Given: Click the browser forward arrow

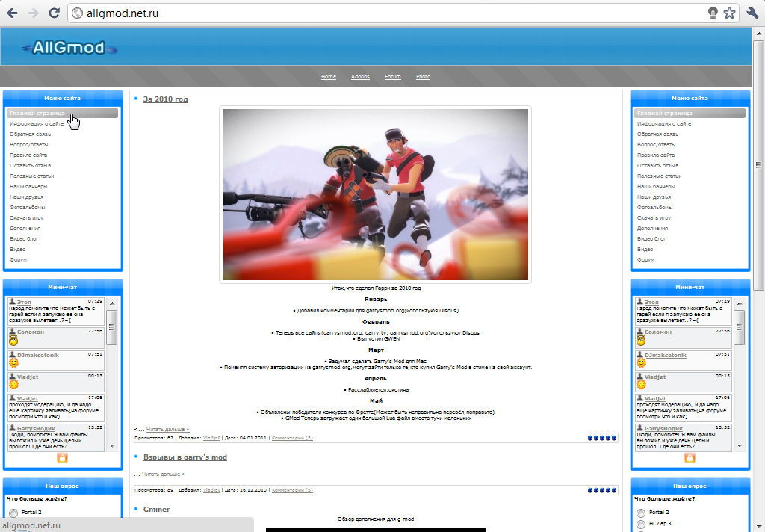Looking at the screenshot, I should coord(33,13).
